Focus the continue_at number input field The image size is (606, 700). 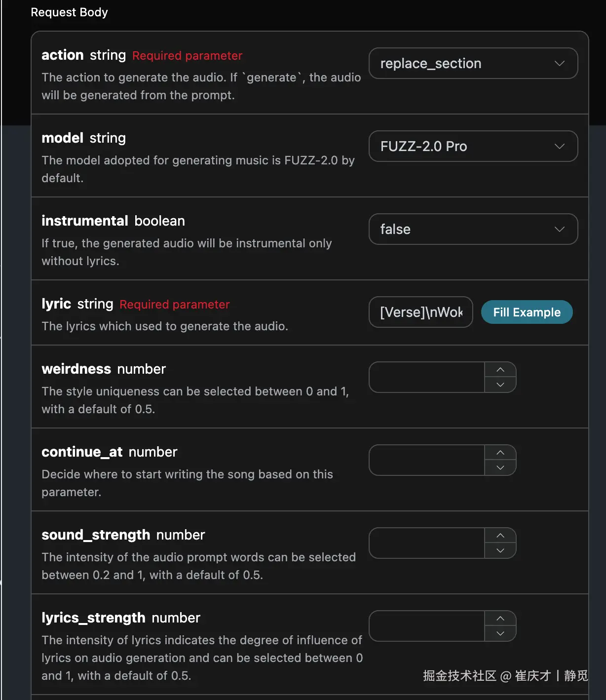point(427,460)
